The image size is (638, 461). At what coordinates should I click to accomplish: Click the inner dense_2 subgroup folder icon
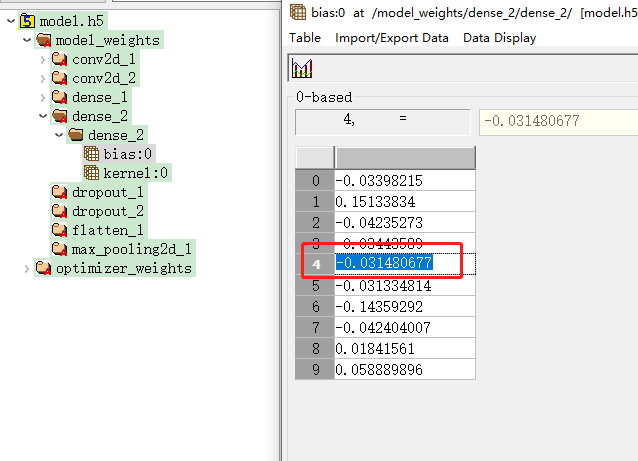(76, 135)
